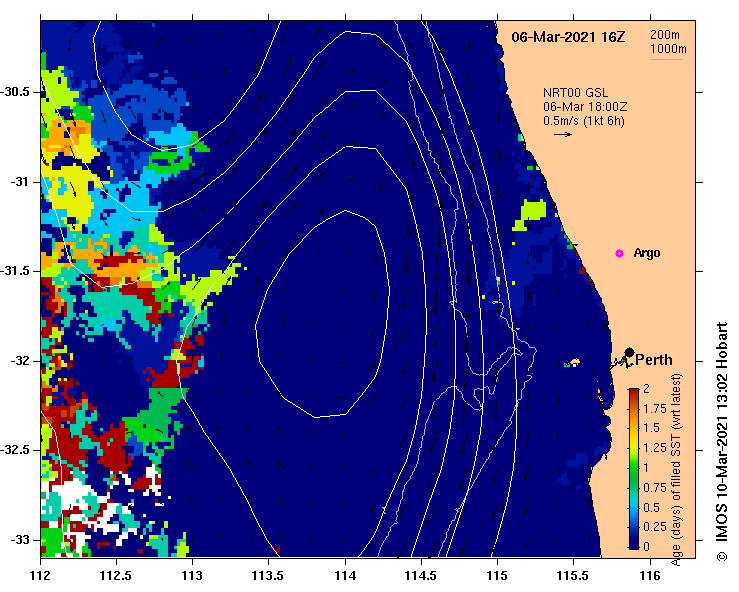Click the latitude "-30.5" axis label

point(15,92)
